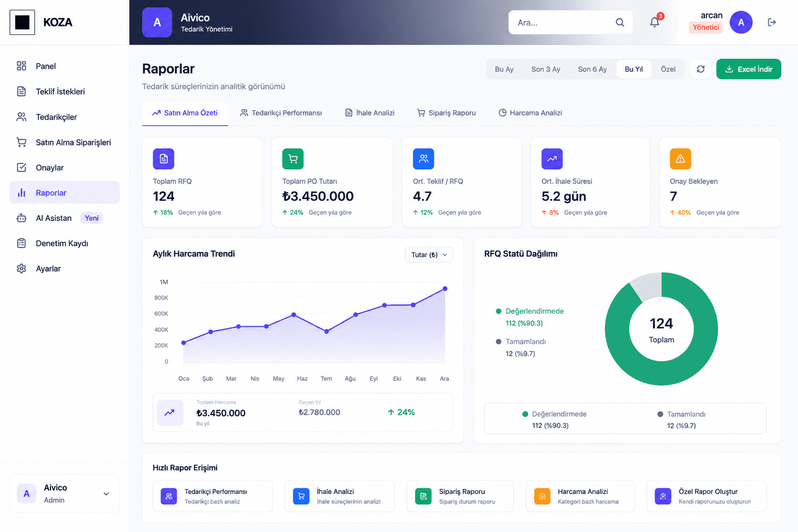Screen dimensions: 798x532
Task: Click the Sipariş Raporu quick access icon
Action: click(x=423, y=496)
